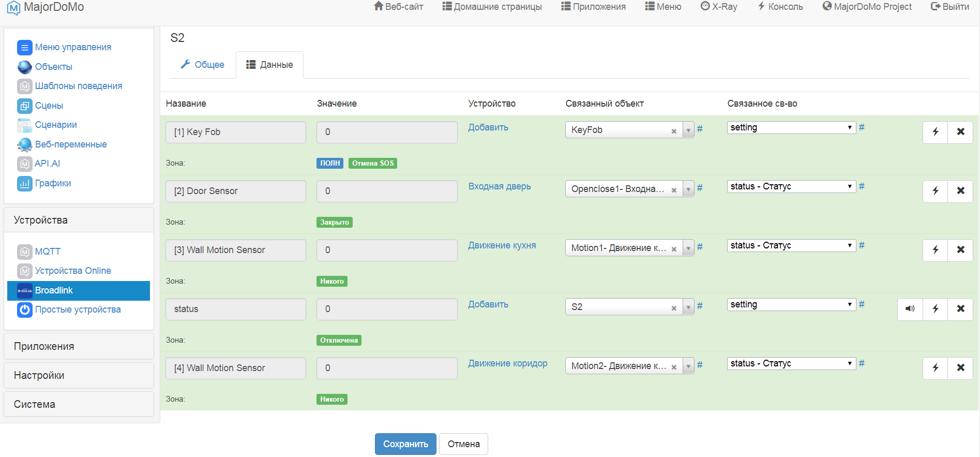Open MQTT devices section

[48, 252]
